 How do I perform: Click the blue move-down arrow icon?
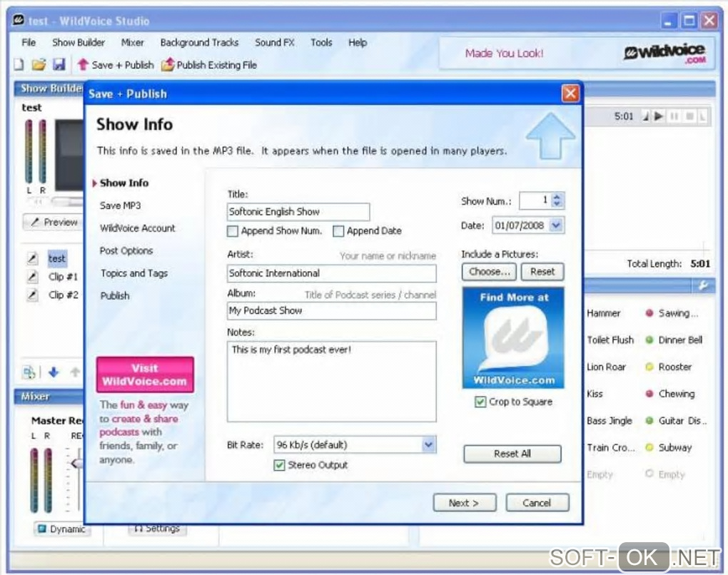54,372
